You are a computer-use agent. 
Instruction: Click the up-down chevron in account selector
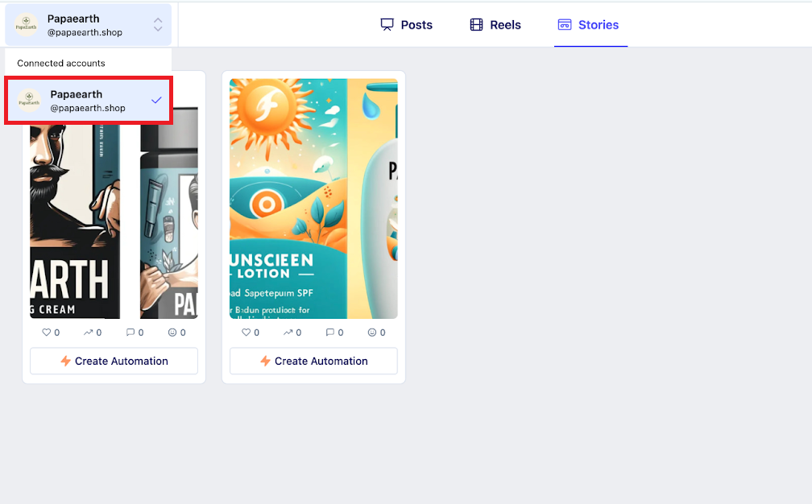(158, 24)
